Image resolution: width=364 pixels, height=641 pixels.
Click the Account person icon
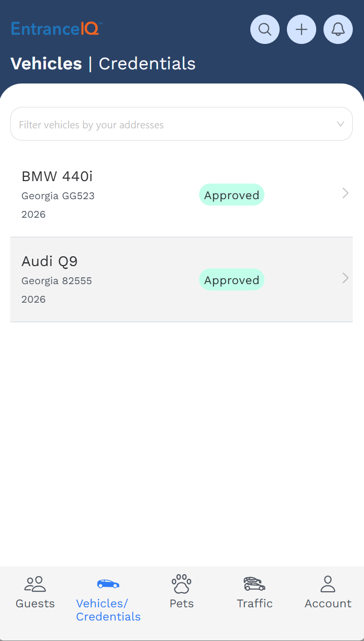pos(328,583)
